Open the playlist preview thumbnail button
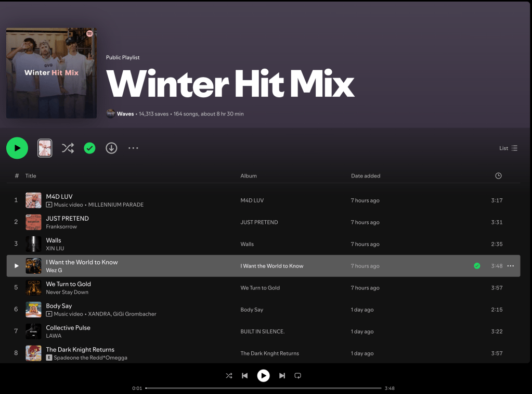 (x=45, y=148)
